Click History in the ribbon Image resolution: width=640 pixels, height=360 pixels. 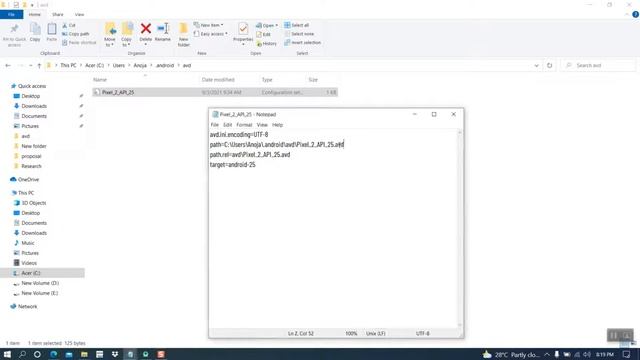pyautogui.click(x=267, y=43)
